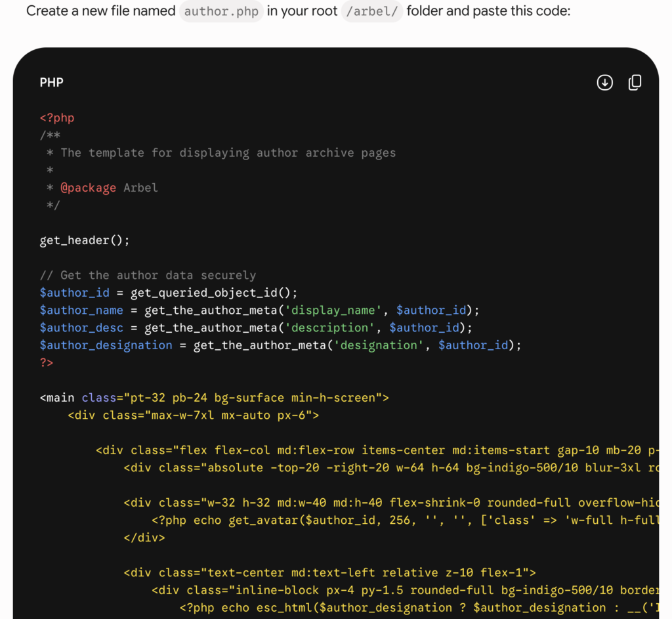Viewport: 672px width, 619px height.
Task: Click the author.php inline code chip
Action: click(221, 11)
